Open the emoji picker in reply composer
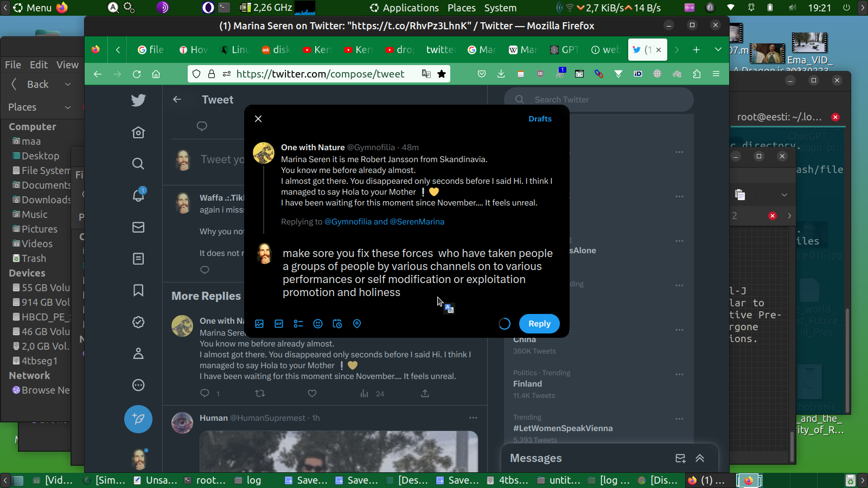This screenshot has height=488, width=868. 318,324
